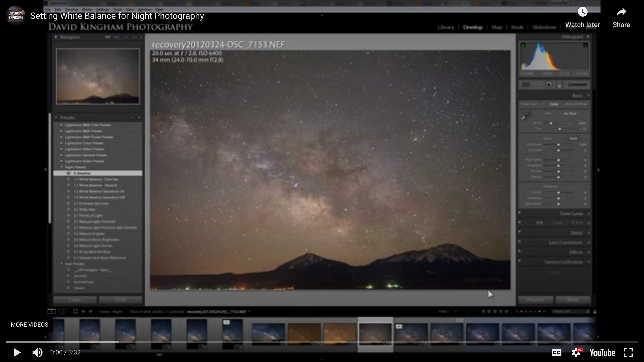Open the Map module
Viewport: 644px width, 362px height.
click(x=497, y=27)
